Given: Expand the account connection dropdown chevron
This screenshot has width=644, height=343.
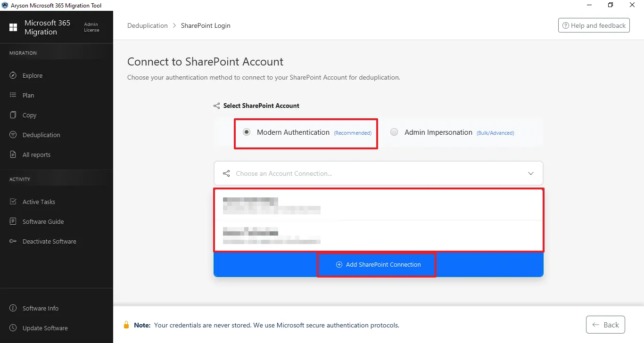Looking at the screenshot, I should pyautogui.click(x=531, y=173).
